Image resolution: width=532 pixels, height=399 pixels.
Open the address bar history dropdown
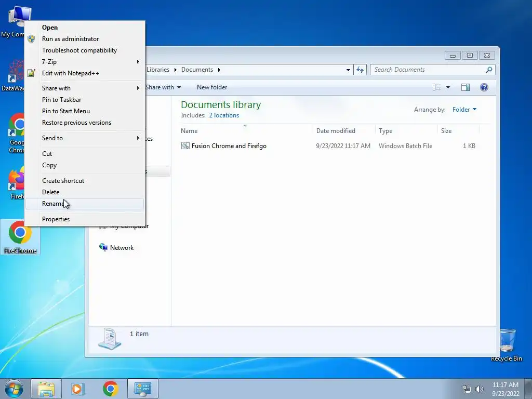pyautogui.click(x=348, y=70)
